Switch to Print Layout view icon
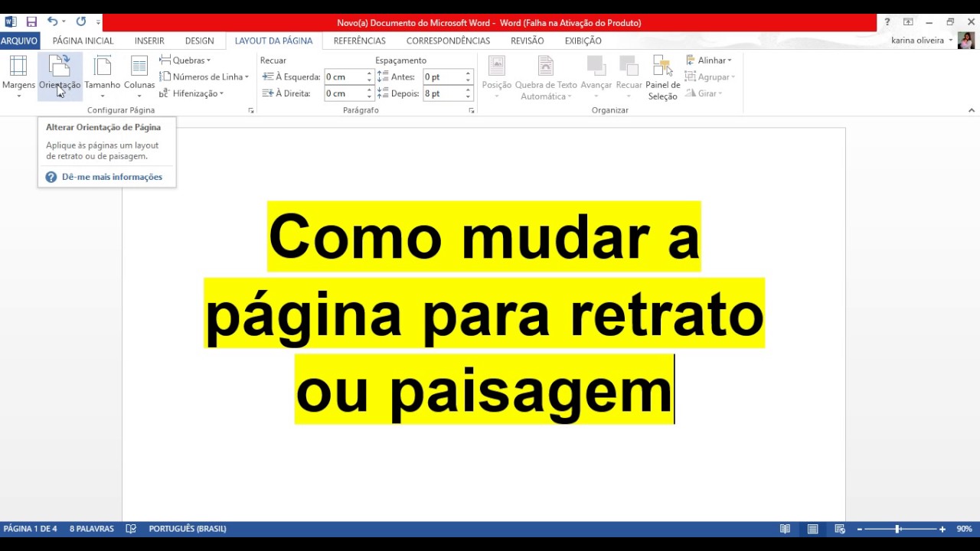 tap(812, 529)
